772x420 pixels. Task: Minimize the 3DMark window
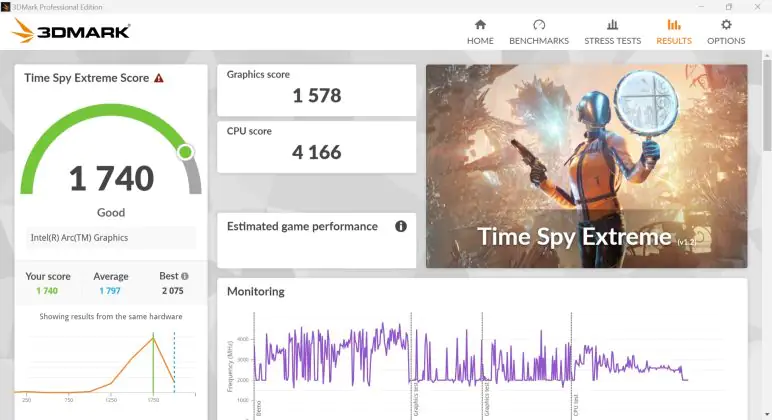tap(701, 7)
